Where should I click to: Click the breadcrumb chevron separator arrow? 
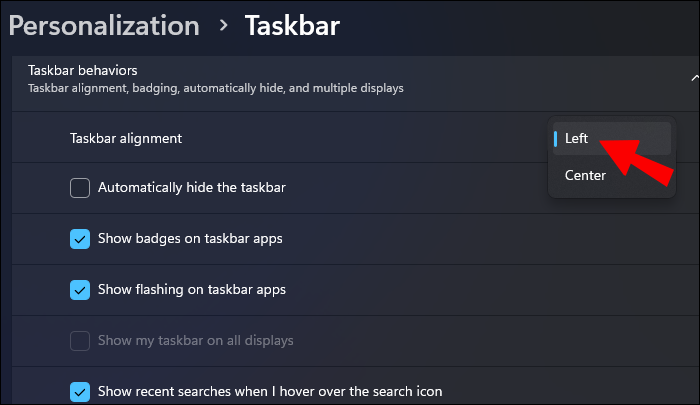221,27
